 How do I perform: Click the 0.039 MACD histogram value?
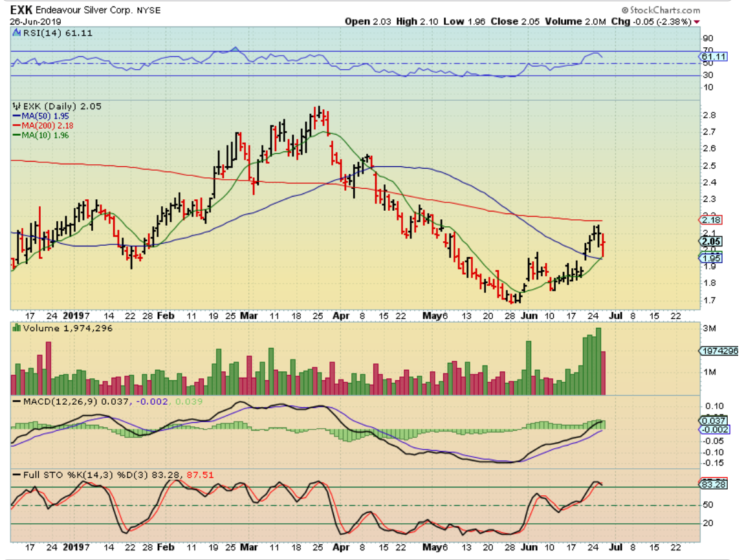click(x=189, y=402)
